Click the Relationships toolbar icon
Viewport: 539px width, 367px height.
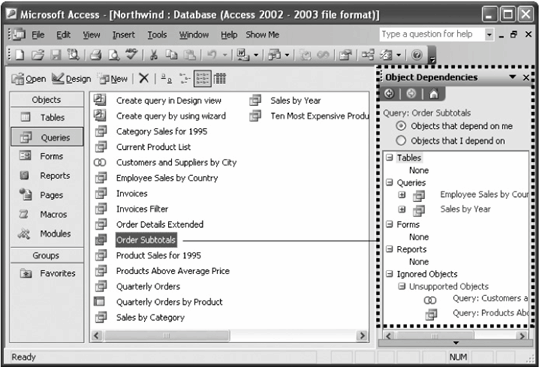click(x=367, y=55)
